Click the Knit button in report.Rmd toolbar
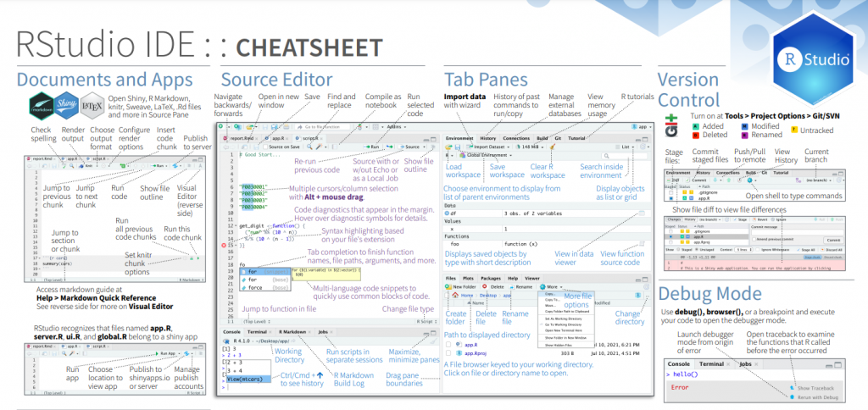 [86, 165]
